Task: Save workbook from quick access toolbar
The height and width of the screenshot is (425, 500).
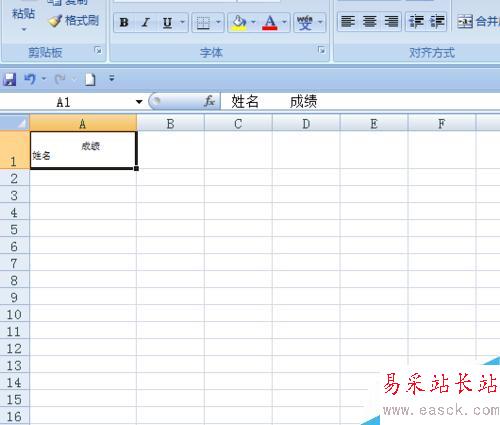Action: (10, 79)
